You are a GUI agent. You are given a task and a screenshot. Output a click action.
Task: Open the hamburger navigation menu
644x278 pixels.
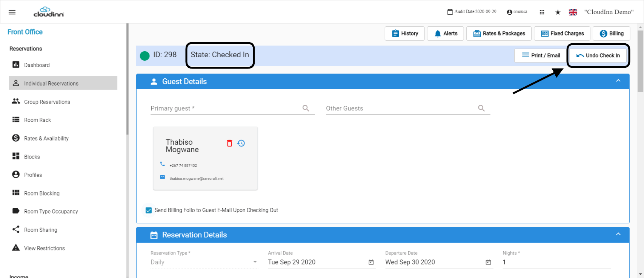[12, 12]
